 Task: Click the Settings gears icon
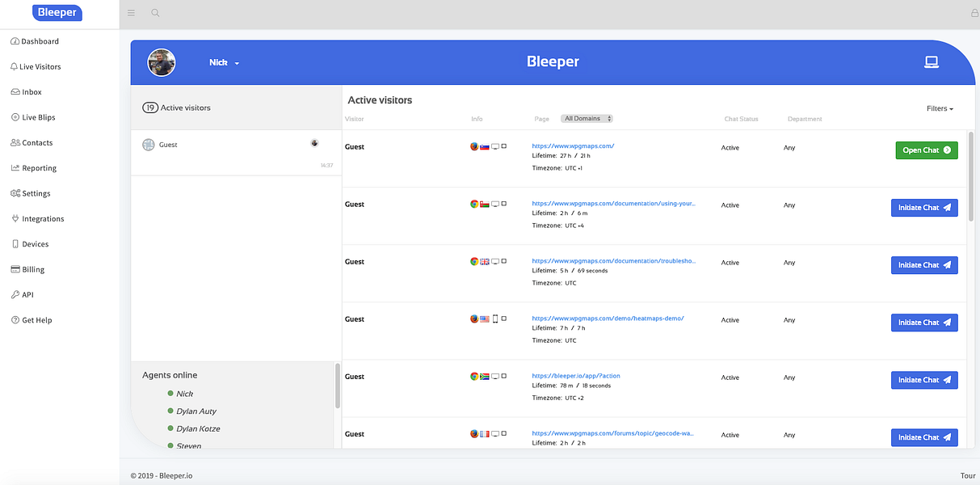15,193
